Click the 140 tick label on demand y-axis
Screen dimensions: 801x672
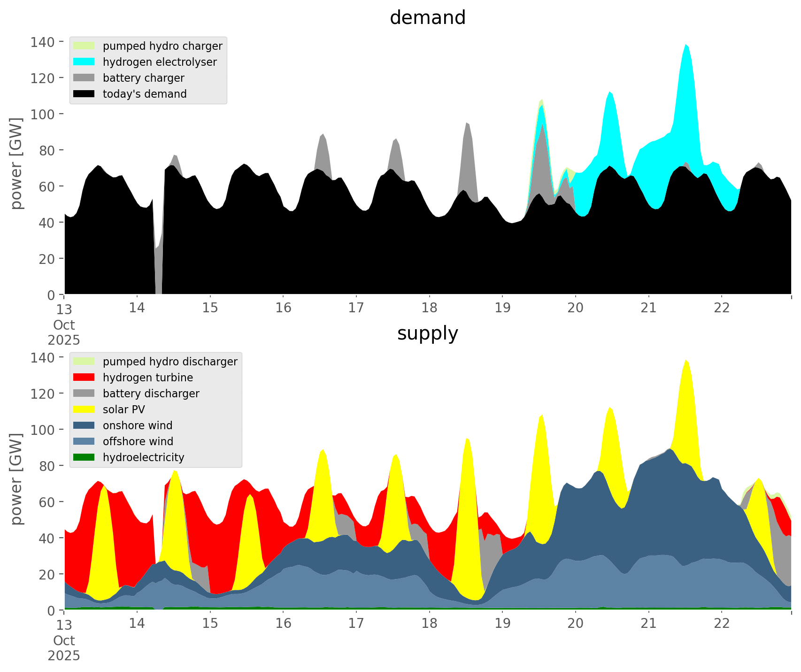(42, 42)
